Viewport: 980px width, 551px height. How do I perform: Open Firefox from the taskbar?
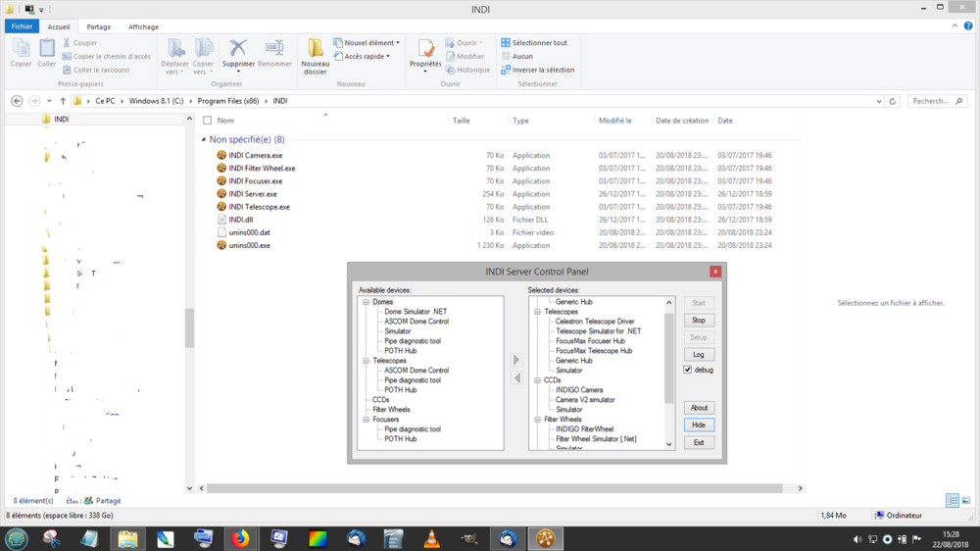tap(241, 538)
